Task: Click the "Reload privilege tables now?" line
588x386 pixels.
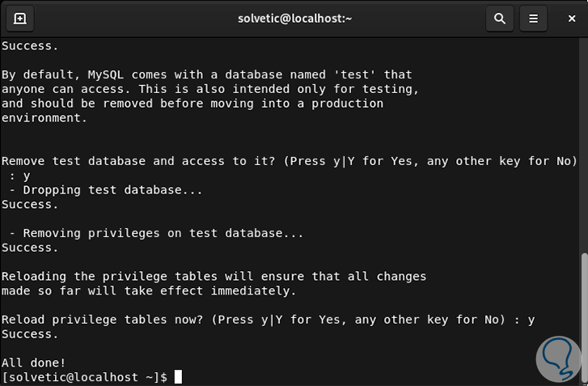Action: pos(268,320)
